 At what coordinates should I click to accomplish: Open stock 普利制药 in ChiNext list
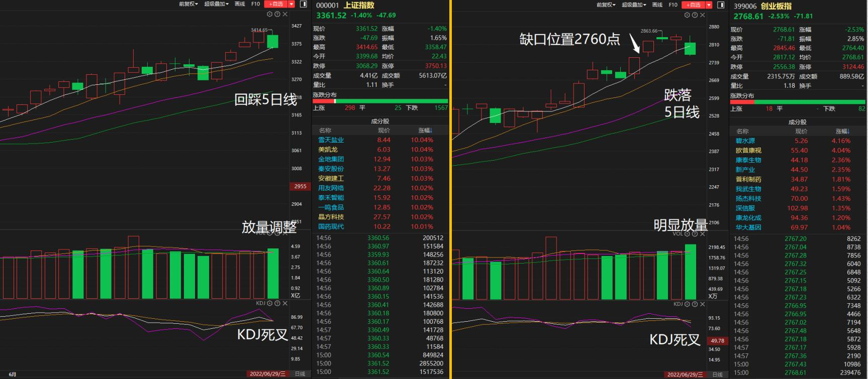748,179
